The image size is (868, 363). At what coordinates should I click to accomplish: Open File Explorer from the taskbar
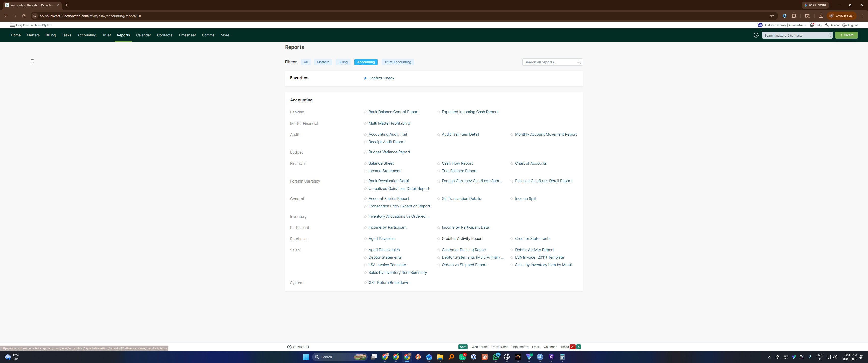[440, 357]
